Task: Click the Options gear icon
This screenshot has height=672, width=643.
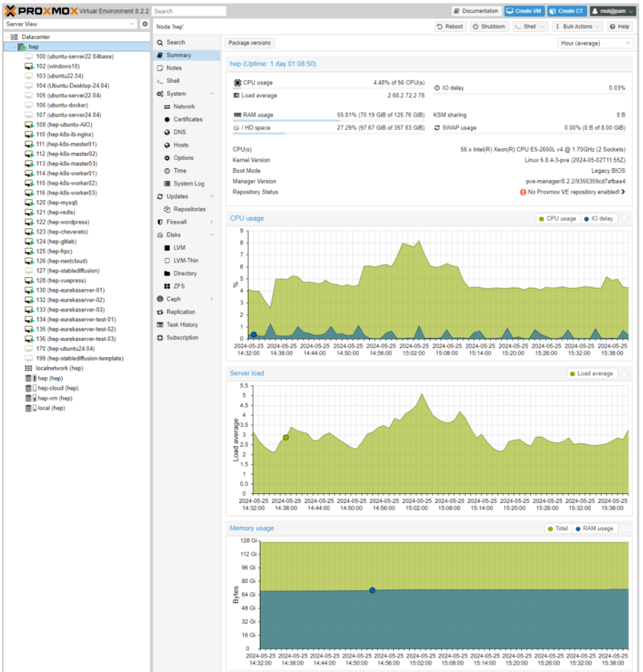Action: 167,158
